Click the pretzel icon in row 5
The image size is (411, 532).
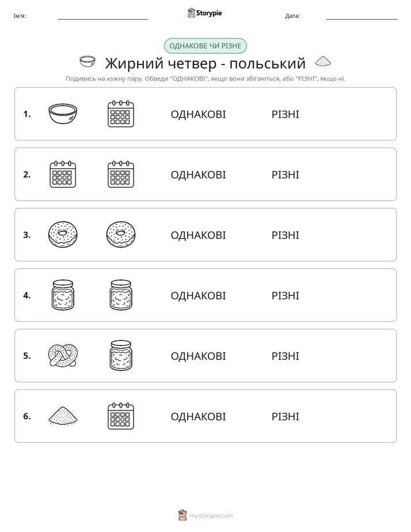(x=63, y=355)
